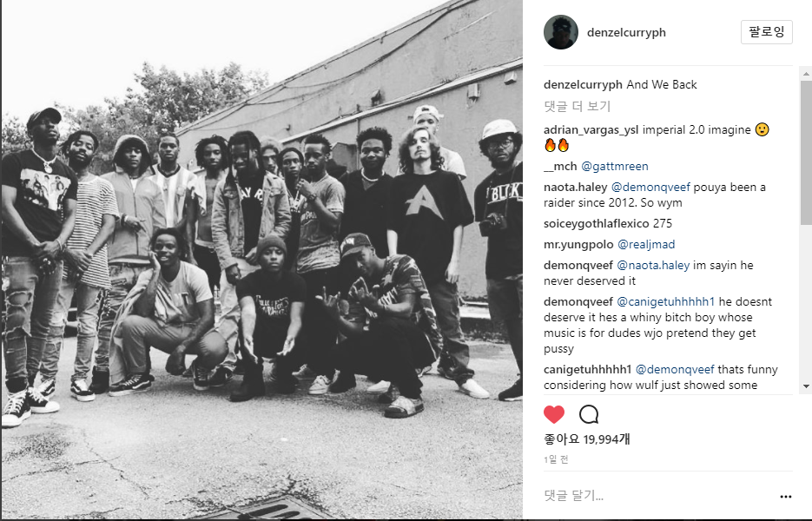Open mr.yungpolo commenter profile
Image resolution: width=812 pixels, height=521 pixels.
pyautogui.click(x=578, y=245)
